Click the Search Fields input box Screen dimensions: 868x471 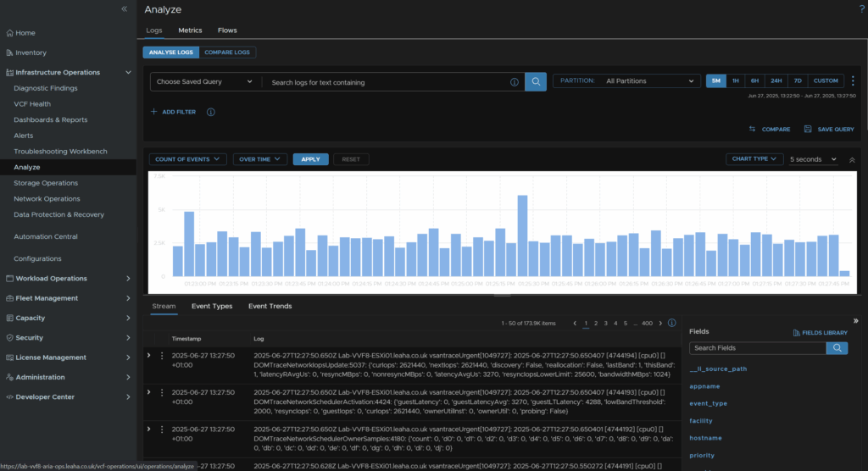click(758, 348)
